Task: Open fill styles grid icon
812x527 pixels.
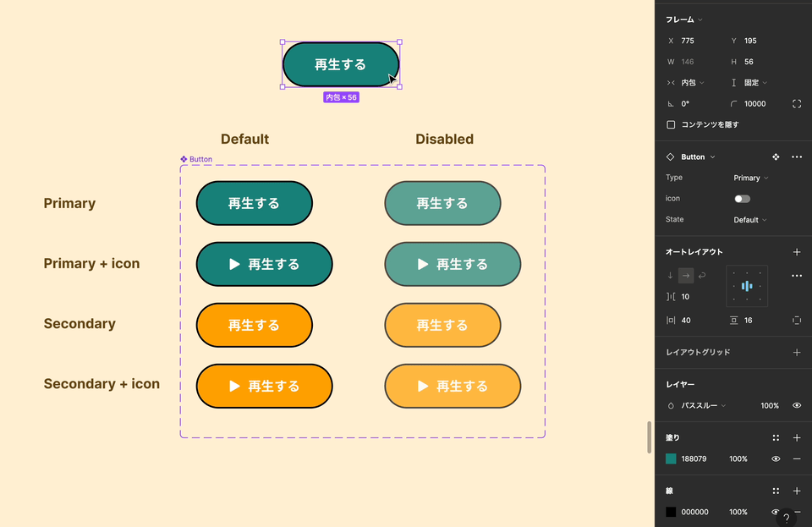Action: [776, 438]
